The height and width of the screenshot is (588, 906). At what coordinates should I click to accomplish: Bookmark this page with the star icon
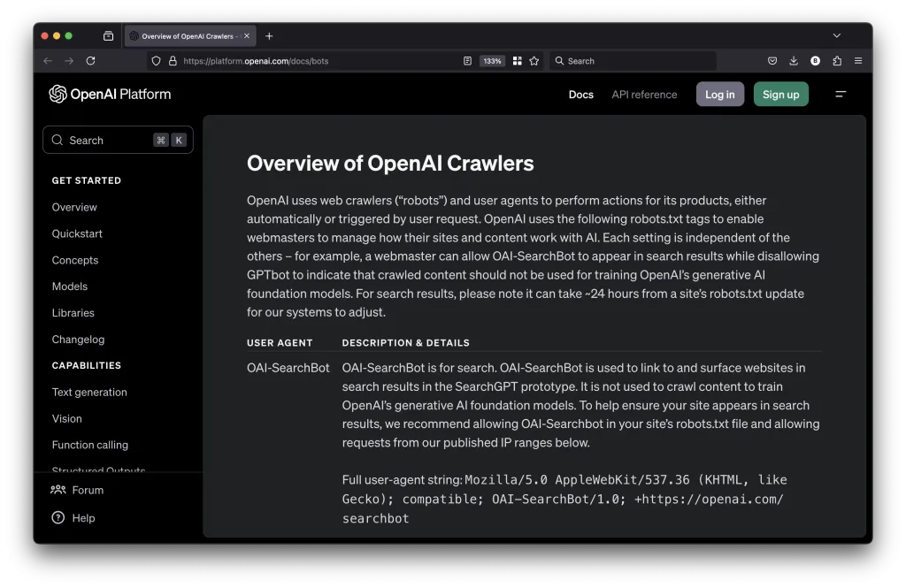pos(534,61)
